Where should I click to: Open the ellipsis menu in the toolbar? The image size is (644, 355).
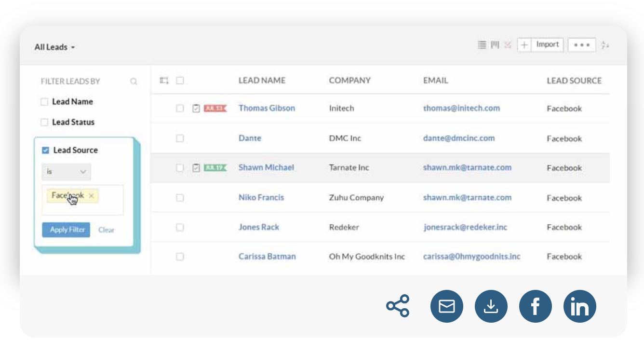point(582,44)
